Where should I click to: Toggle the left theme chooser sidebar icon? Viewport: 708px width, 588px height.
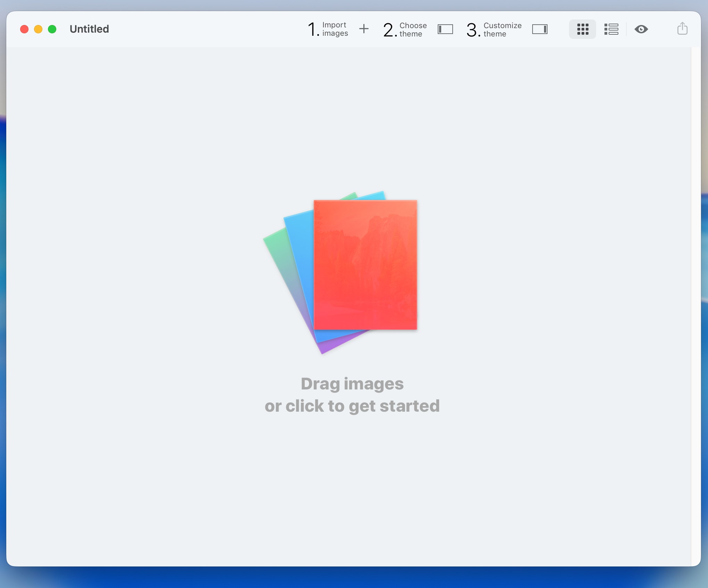[445, 29]
